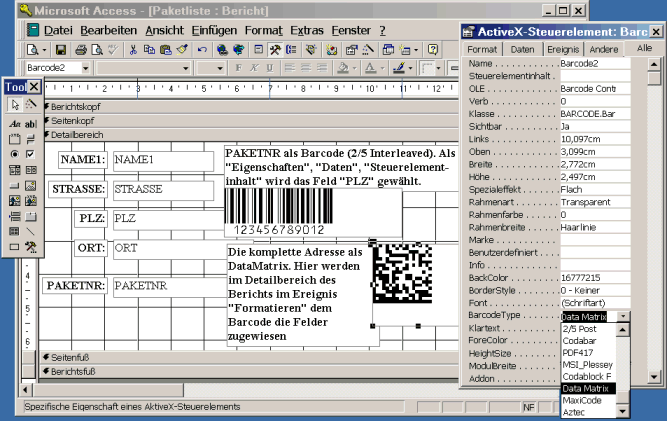Open the Barcode2 object dropdown
667x421 pixels.
86,68
